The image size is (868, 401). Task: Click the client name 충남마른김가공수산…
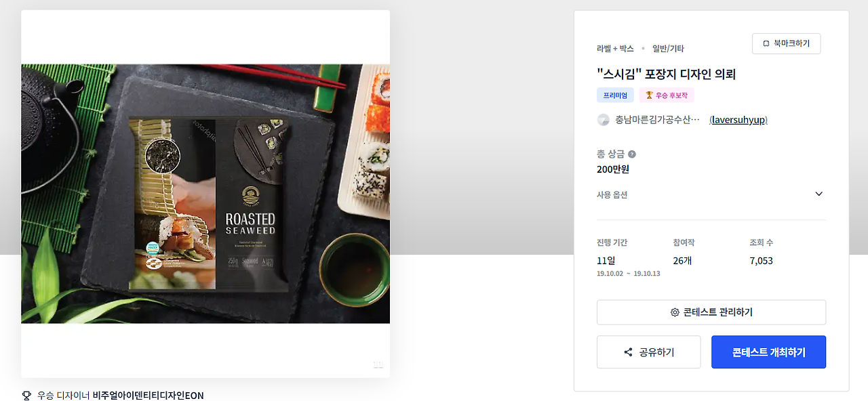coord(657,120)
